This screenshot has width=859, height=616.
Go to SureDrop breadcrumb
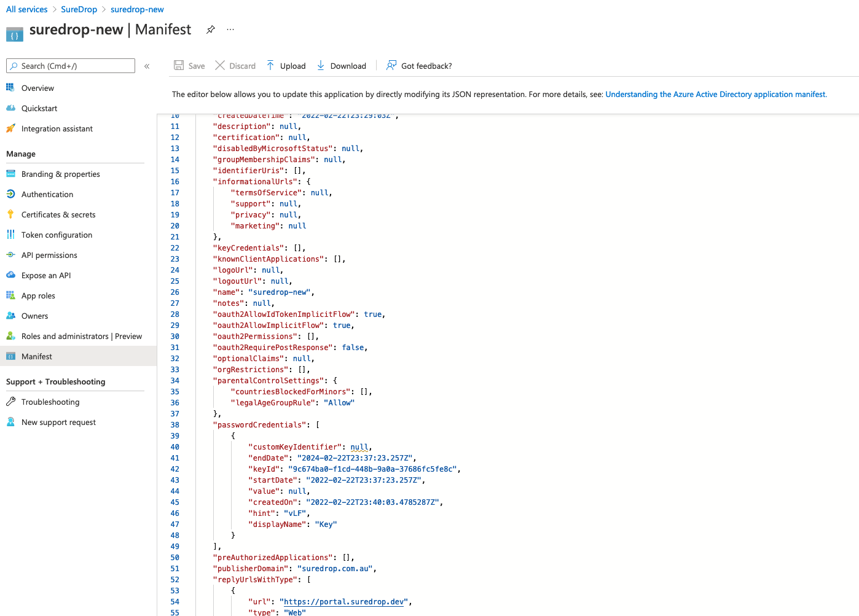[x=79, y=9]
